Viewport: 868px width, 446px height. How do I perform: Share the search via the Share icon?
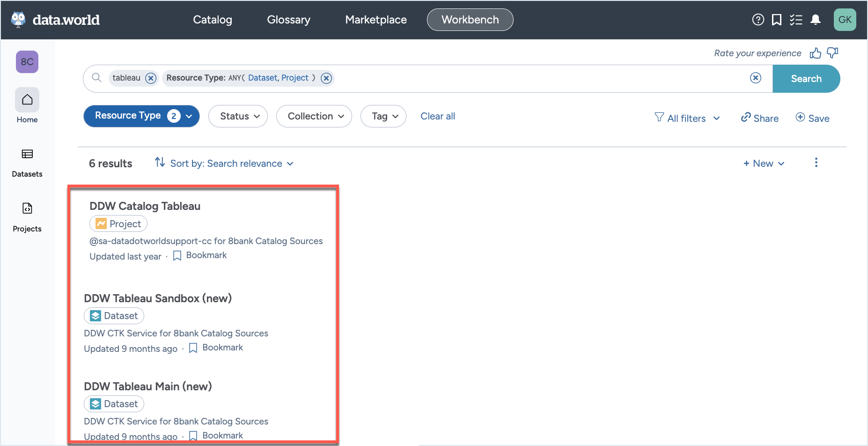pos(759,118)
